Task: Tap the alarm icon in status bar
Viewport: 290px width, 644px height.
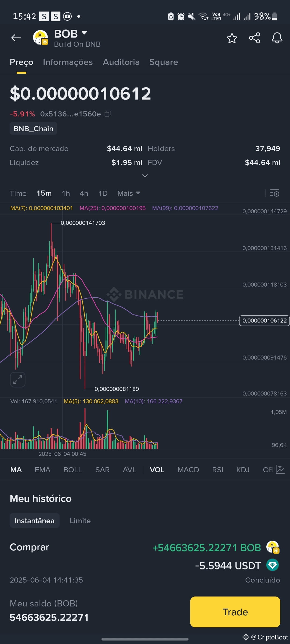Action: click(181, 16)
